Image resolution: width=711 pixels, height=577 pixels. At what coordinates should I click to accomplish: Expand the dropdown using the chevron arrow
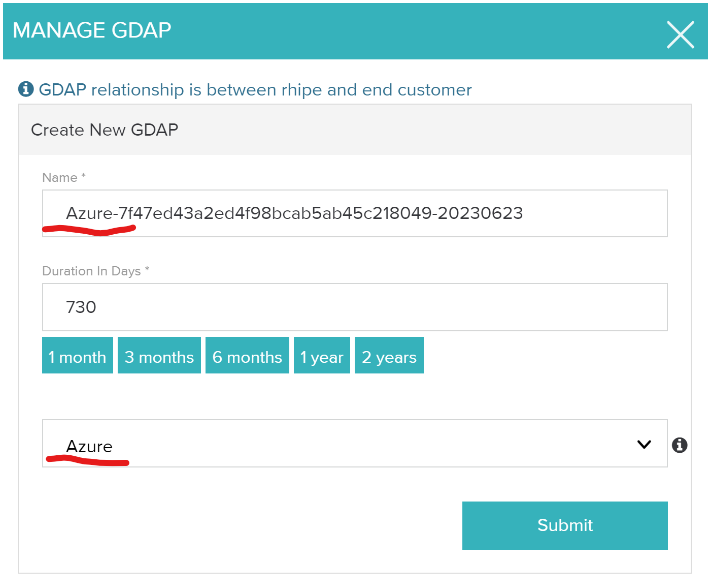(644, 445)
